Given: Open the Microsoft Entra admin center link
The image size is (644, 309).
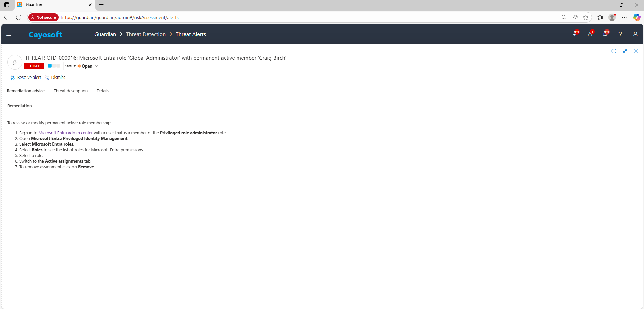Looking at the screenshot, I should pos(65,133).
